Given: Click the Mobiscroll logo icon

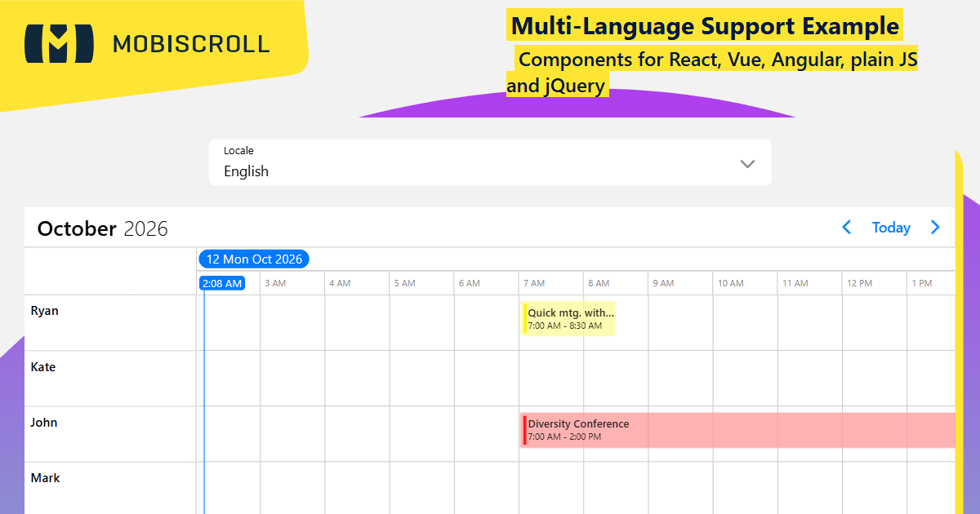Looking at the screenshot, I should click(x=59, y=43).
